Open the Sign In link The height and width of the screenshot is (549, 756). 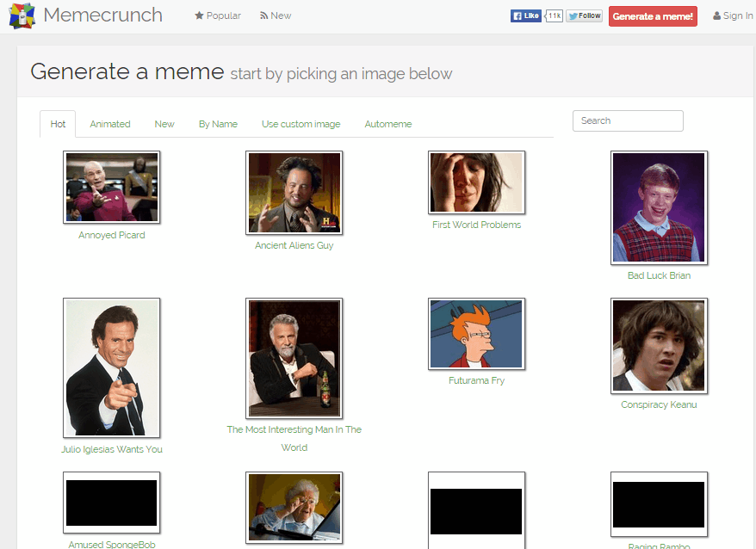tap(733, 15)
